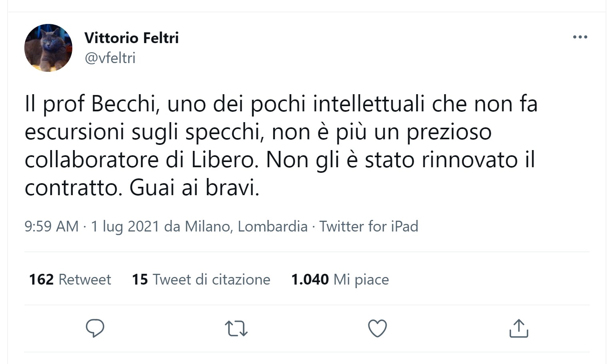Like the tweet with heart icon
The image size is (614, 364).
[377, 328]
